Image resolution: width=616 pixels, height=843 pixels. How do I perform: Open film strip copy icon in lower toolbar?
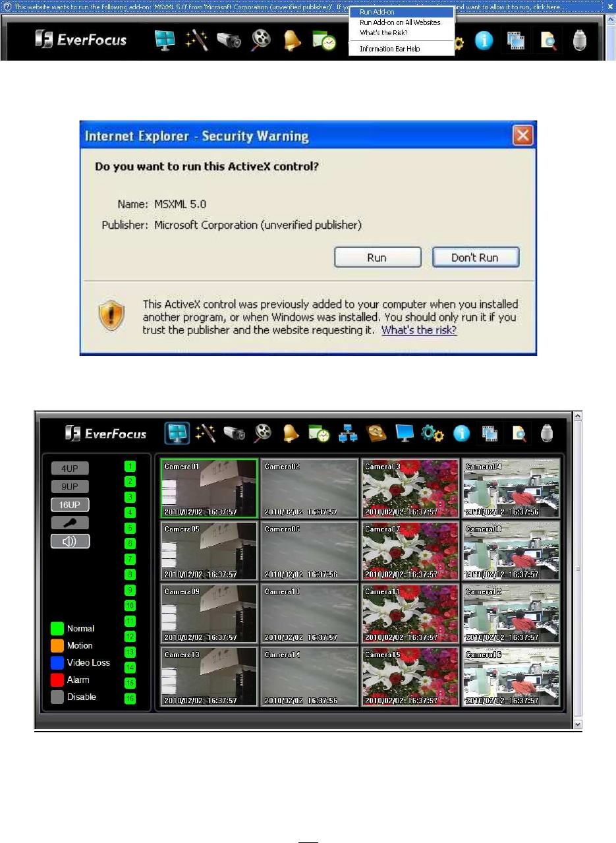pyautogui.click(x=490, y=433)
